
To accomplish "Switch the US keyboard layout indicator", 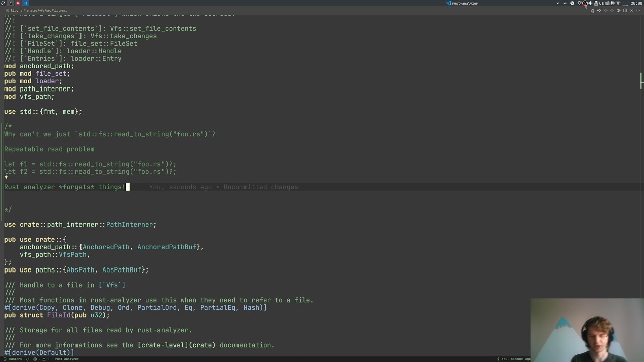I will coord(601,3).
